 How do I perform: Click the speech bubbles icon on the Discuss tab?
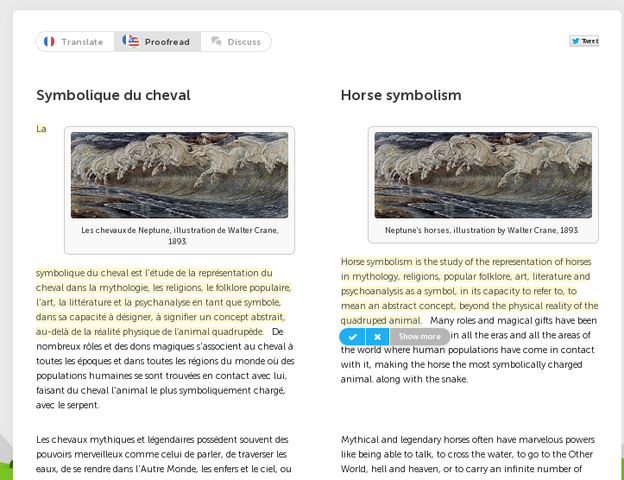(216, 41)
